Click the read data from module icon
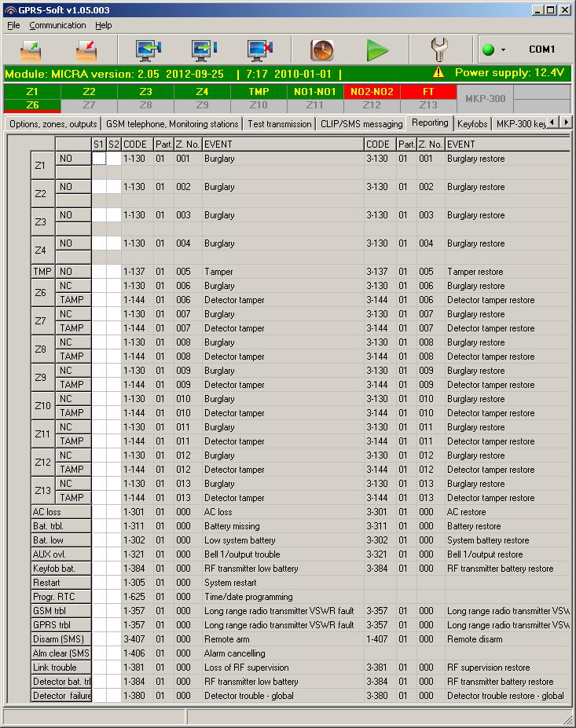This screenshot has width=576, height=728. click(149, 50)
